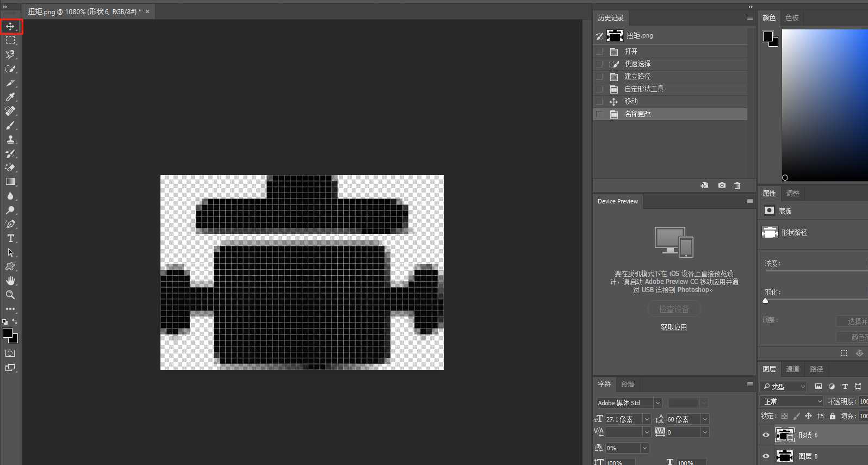Toggle history brush source for 打开 state
Viewport: 868px width, 465px height.
point(599,52)
